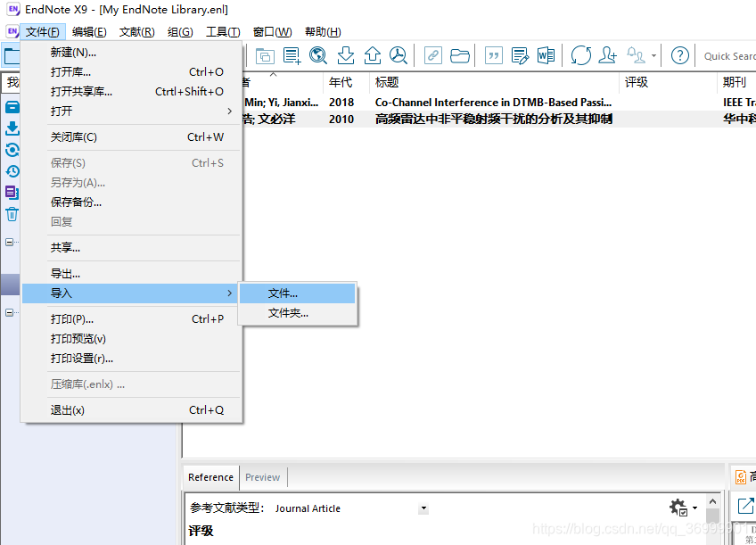Open the 窗口(W) menu
This screenshot has width=756, height=545.
point(273,32)
